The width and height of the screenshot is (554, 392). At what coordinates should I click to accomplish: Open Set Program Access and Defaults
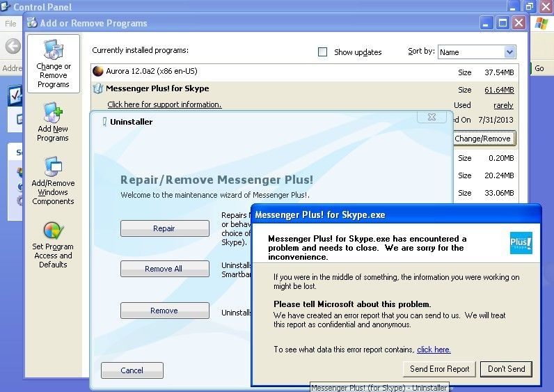tap(53, 244)
